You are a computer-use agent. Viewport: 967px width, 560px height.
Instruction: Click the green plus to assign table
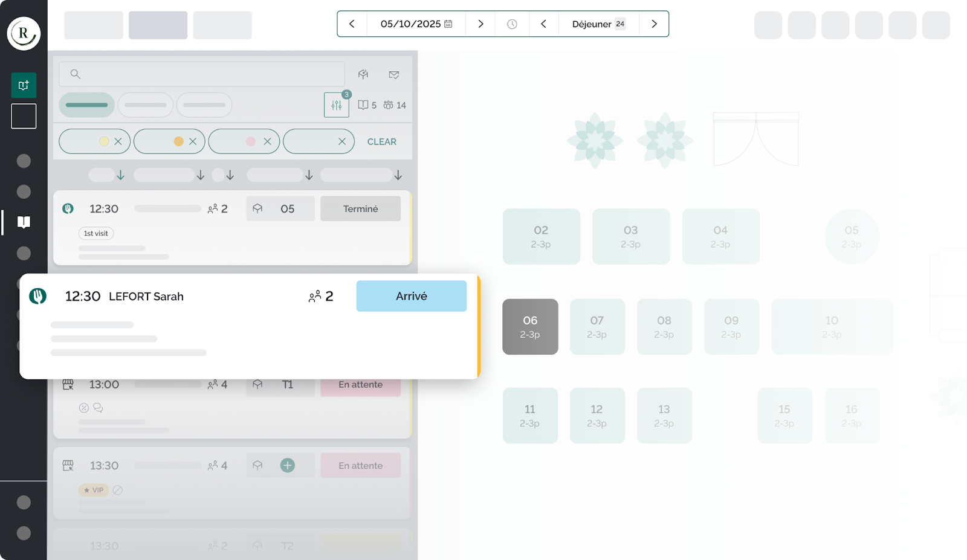288,465
